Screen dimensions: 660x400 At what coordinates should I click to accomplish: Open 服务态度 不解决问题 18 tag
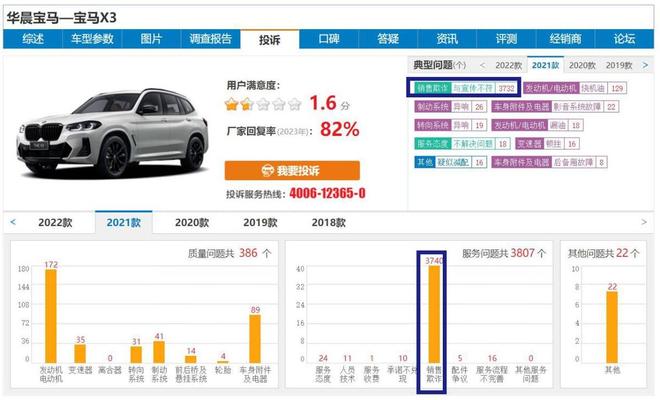[x=462, y=144]
